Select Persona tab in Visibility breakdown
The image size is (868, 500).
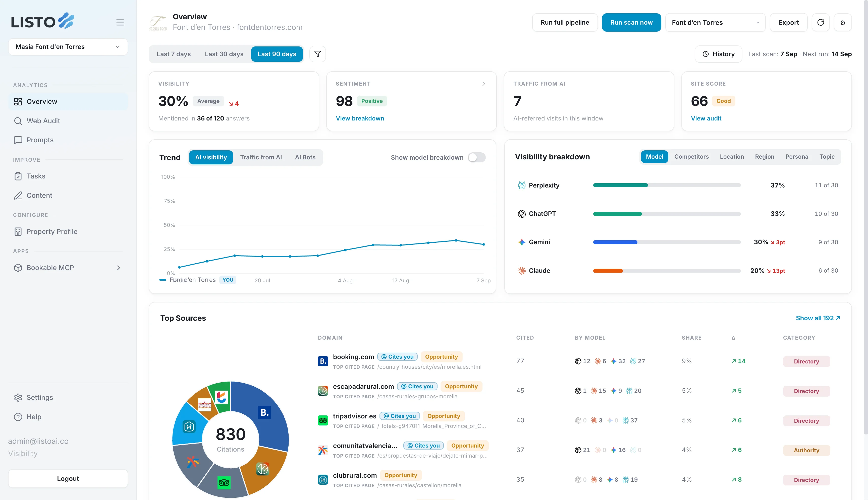pos(796,157)
